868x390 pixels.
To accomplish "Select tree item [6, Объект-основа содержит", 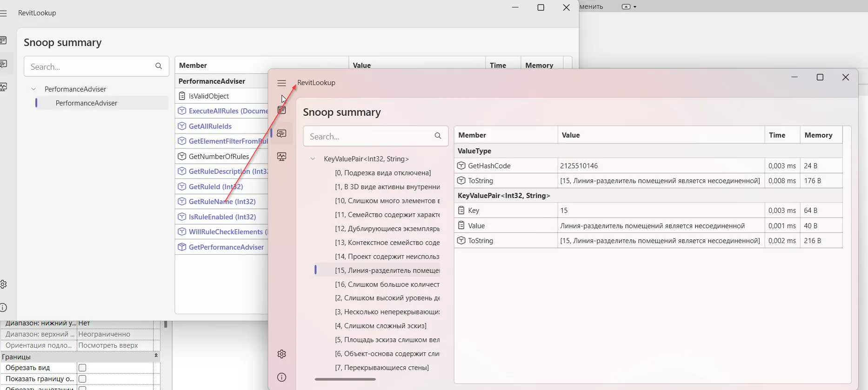I will click(387, 354).
